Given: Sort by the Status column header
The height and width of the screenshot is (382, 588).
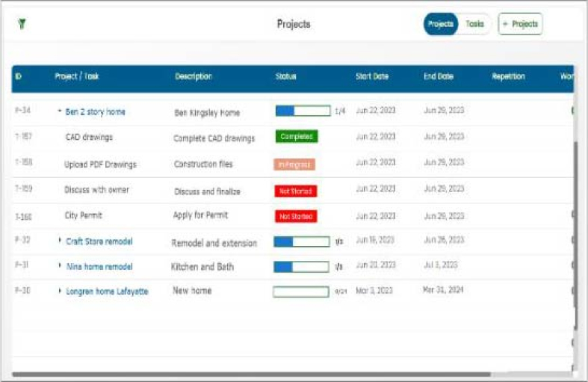Looking at the screenshot, I should (x=286, y=76).
